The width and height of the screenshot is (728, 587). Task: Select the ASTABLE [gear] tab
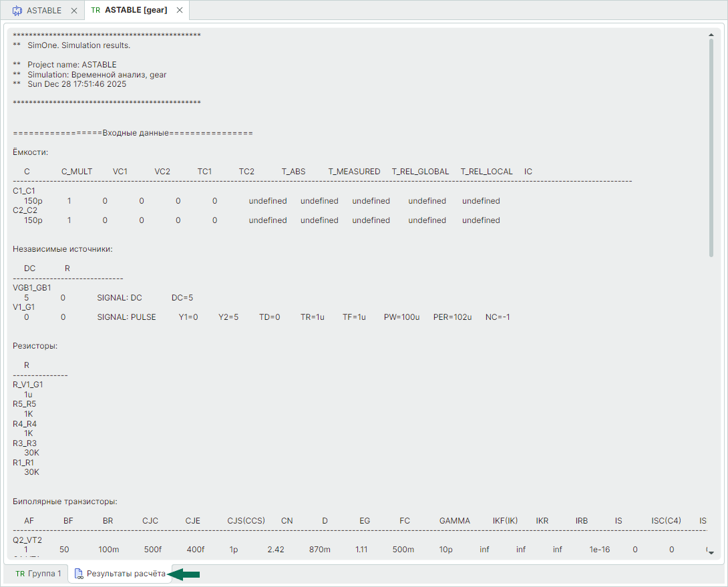point(136,10)
